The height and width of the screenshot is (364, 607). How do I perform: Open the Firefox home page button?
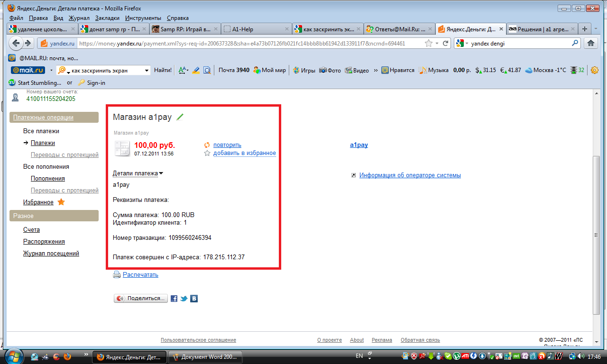(591, 43)
